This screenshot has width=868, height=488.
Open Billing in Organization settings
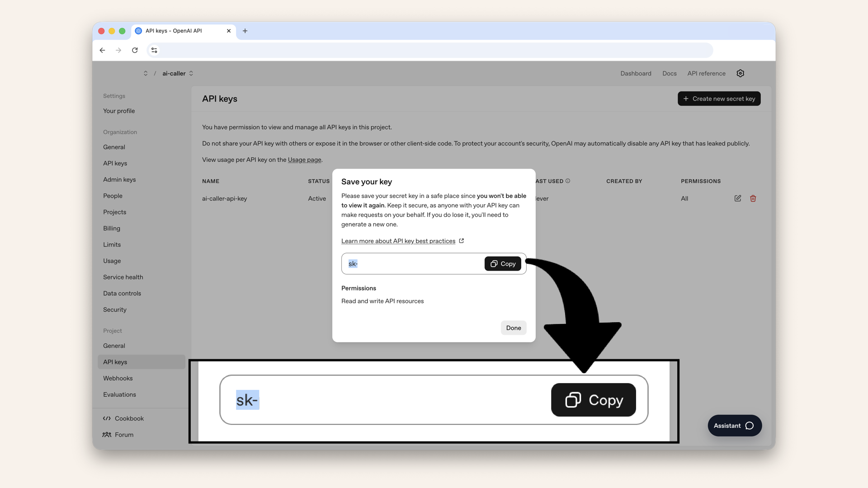tap(111, 228)
